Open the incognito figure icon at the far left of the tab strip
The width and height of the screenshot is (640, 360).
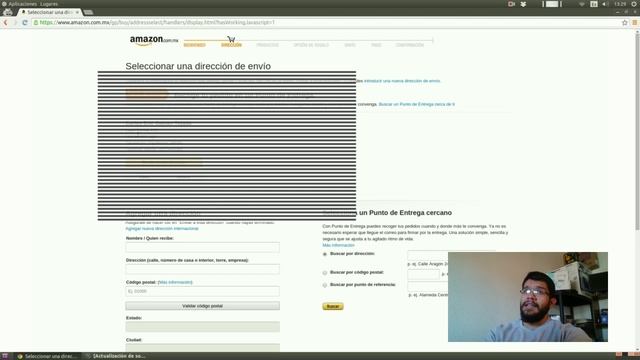[7, 12]
